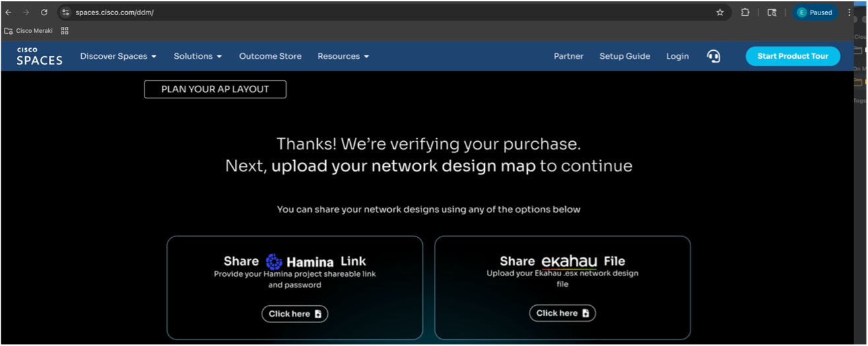Click the Cisco Spaces logo
This screenshot has height=346, width=868.
[x=40, y=56]
